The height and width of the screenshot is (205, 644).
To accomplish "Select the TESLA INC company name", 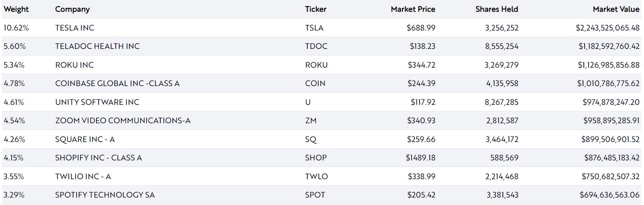I will tap(75, 28).
